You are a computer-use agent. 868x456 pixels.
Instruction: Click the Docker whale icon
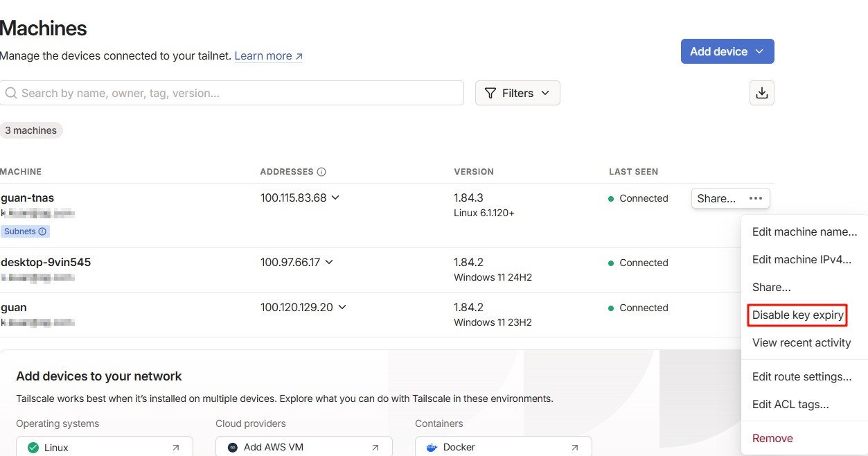pos(432,448)
